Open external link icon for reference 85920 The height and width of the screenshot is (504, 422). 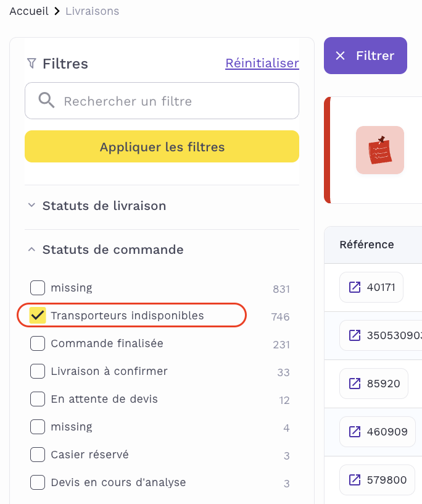355,384
